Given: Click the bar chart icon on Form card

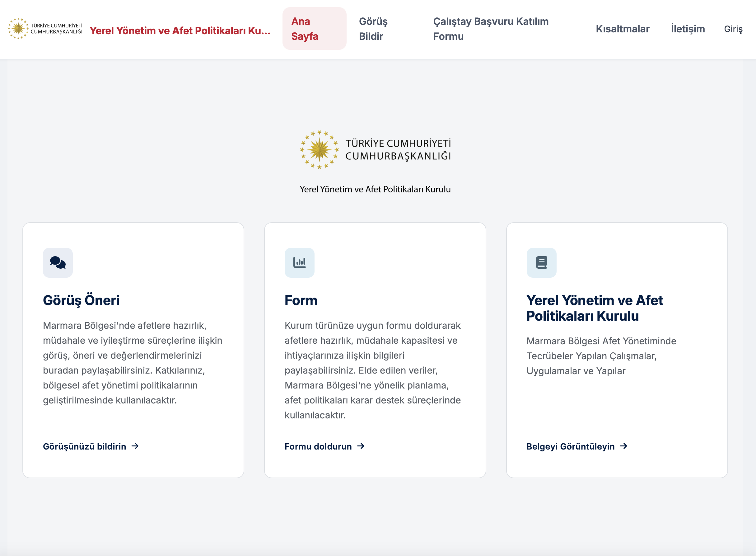Looking at the screenshot, I should click(299, 262).
